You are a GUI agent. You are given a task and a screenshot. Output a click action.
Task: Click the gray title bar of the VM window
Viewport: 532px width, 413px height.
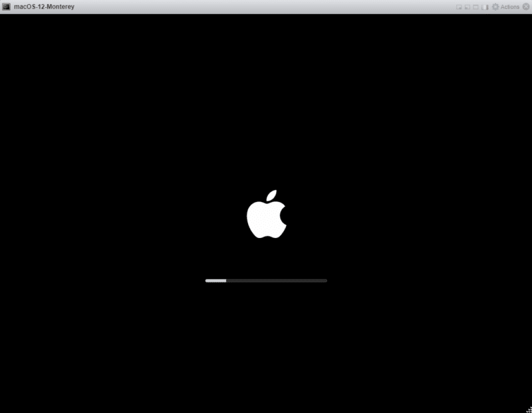point(266,6)
